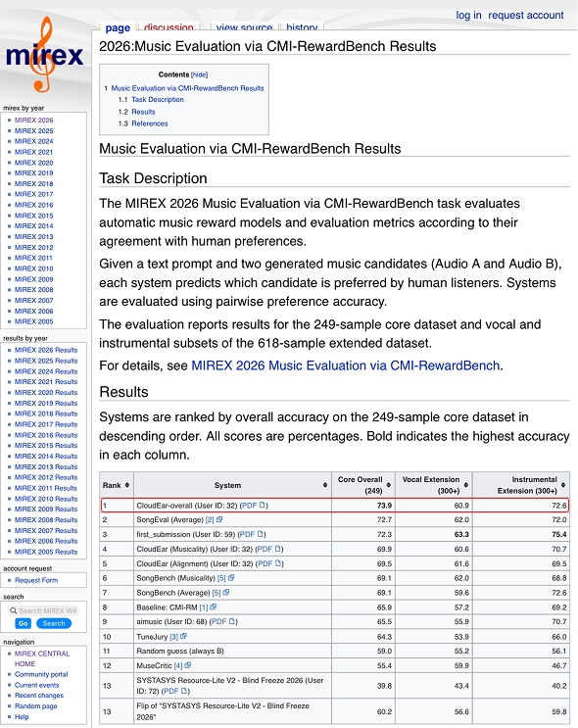Image resolution: width=578 pixels, height=728 pixels.
Task: Open the discussion tab
Action: pyautogui.click(x=169, y=27)
